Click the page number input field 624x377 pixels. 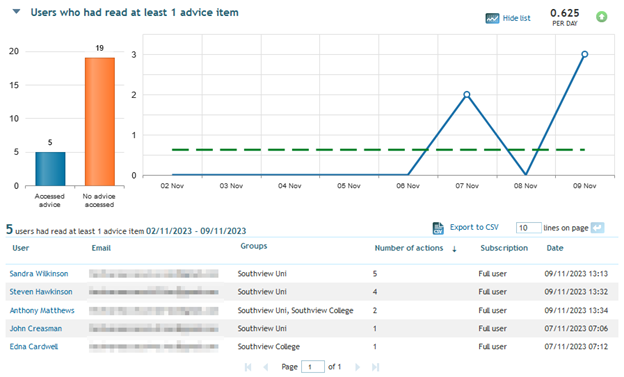pyautogui.click(x=313, y=367)
